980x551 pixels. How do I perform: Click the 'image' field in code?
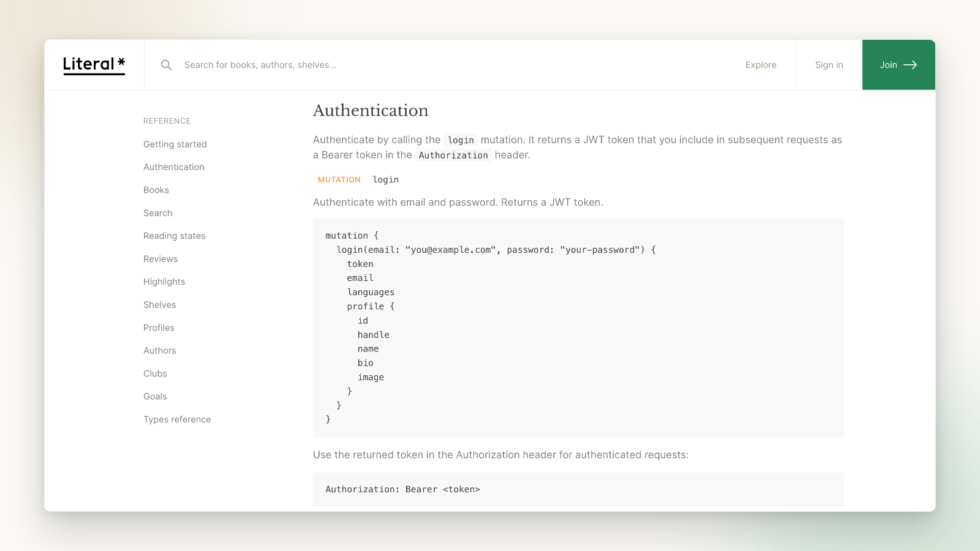pyautogui.click(x=371, y=378)
